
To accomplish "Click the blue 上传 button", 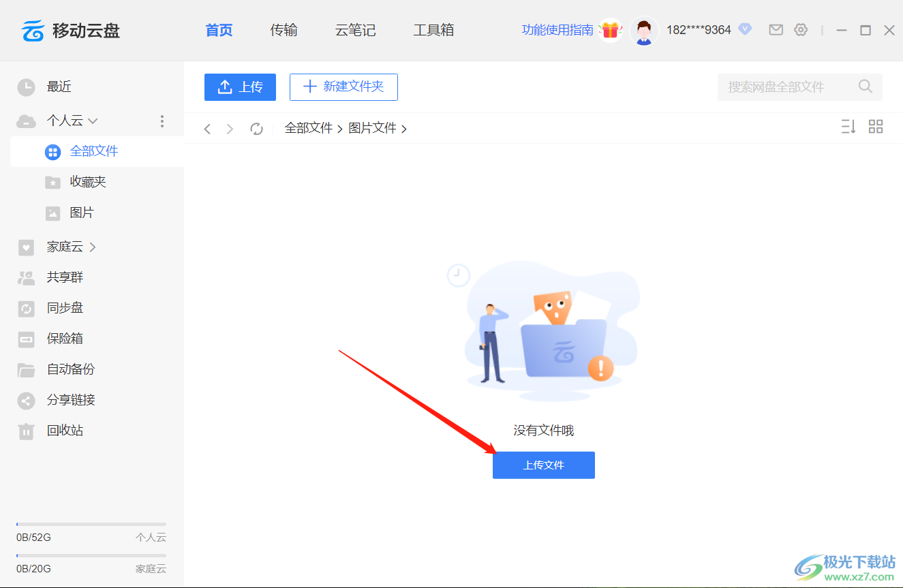I will click(x=240, y=87).
